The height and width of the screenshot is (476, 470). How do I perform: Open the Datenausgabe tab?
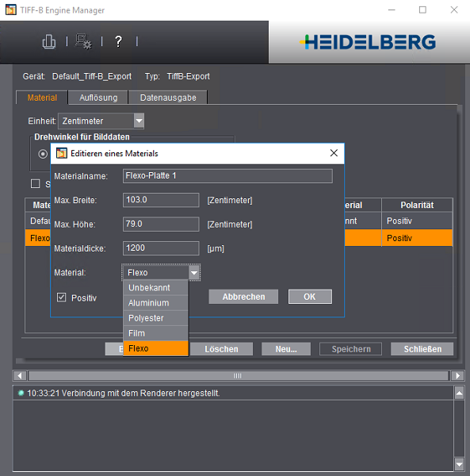[168, 98]
